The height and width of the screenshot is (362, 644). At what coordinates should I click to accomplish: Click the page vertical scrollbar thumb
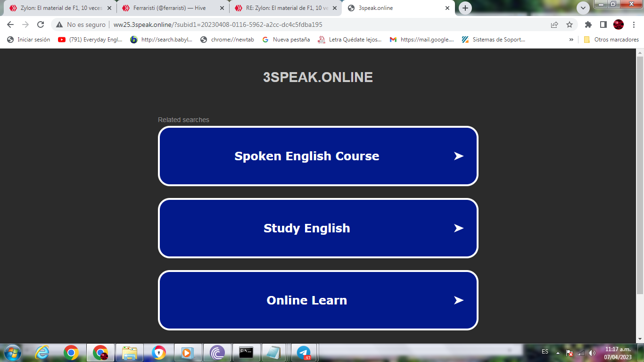click(x=640, y=174)
